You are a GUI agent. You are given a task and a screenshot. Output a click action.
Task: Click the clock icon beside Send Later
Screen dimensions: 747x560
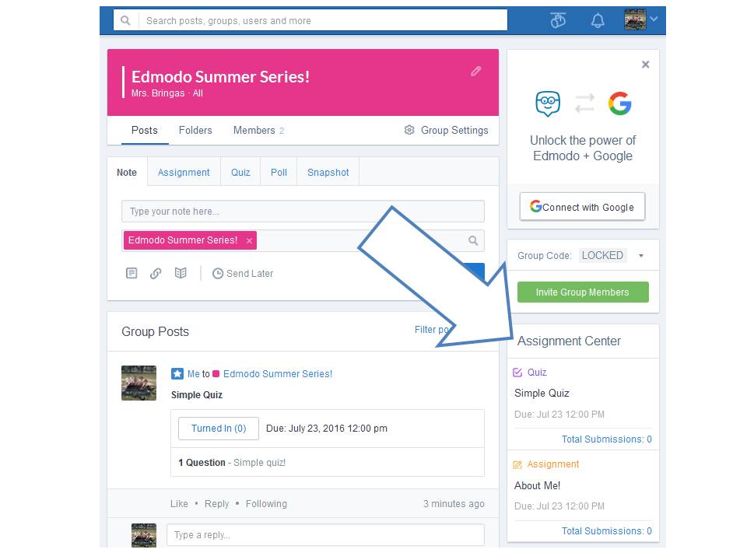click(218, 273)
